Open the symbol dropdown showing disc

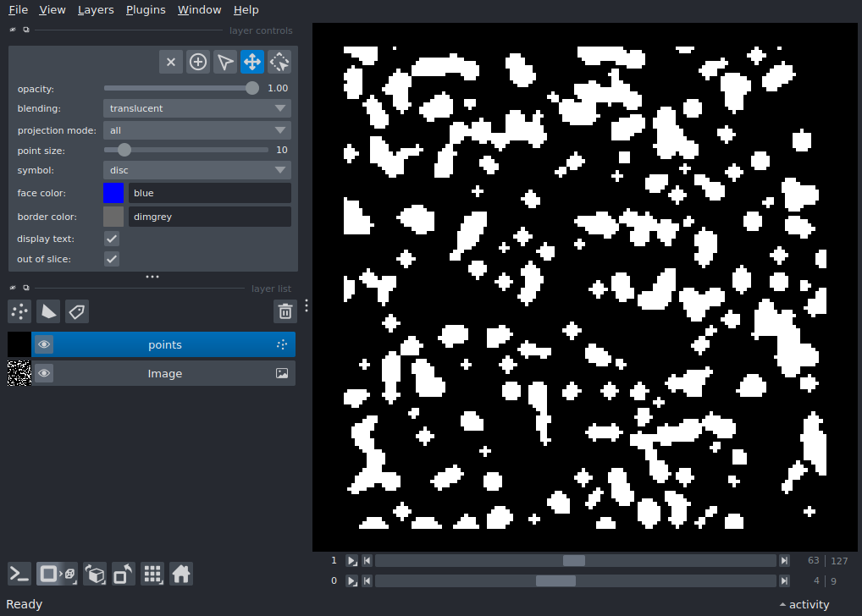point(197,170)
